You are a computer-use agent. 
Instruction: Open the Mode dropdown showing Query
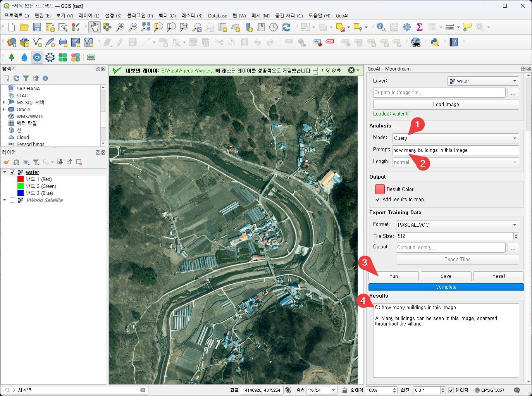coord(455,138)
